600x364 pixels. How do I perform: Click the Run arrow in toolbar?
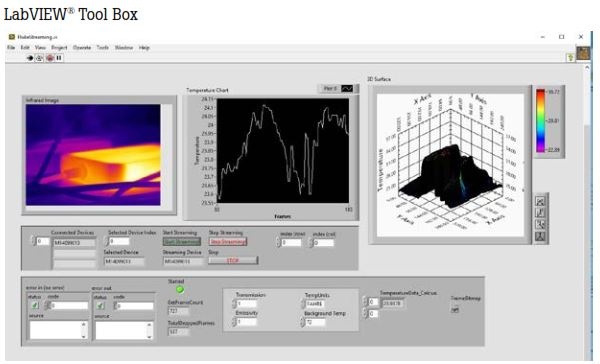coord(29,58)
